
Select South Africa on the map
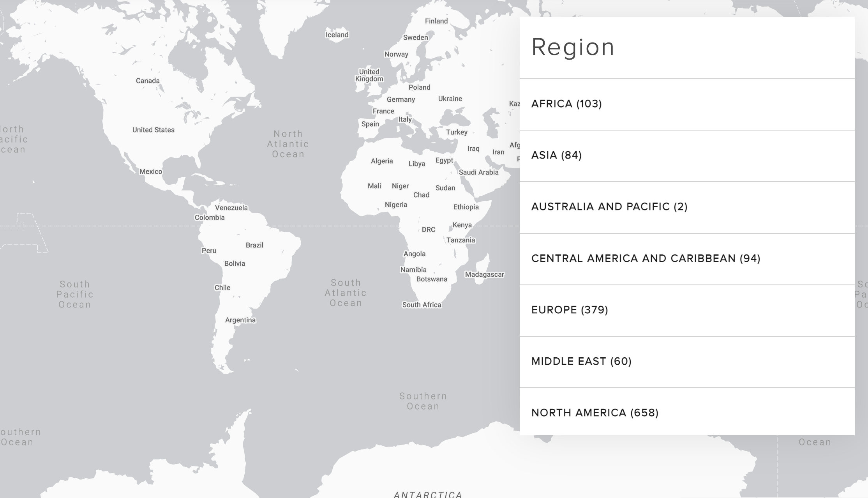421,304
